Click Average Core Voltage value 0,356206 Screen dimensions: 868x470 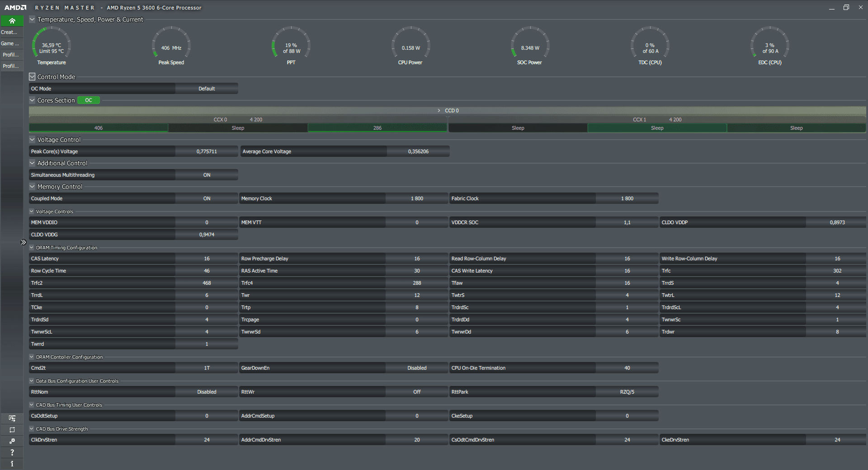pos(418,151)
